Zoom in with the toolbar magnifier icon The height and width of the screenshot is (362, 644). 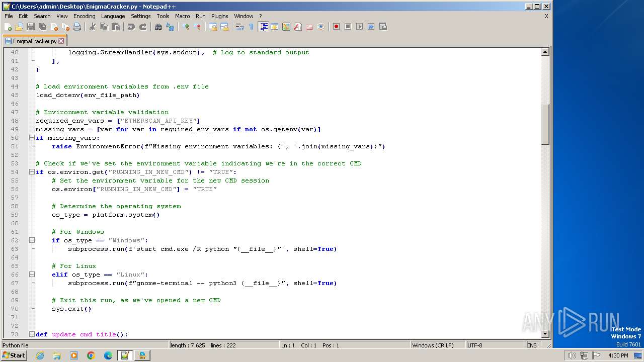pos(186,27)
